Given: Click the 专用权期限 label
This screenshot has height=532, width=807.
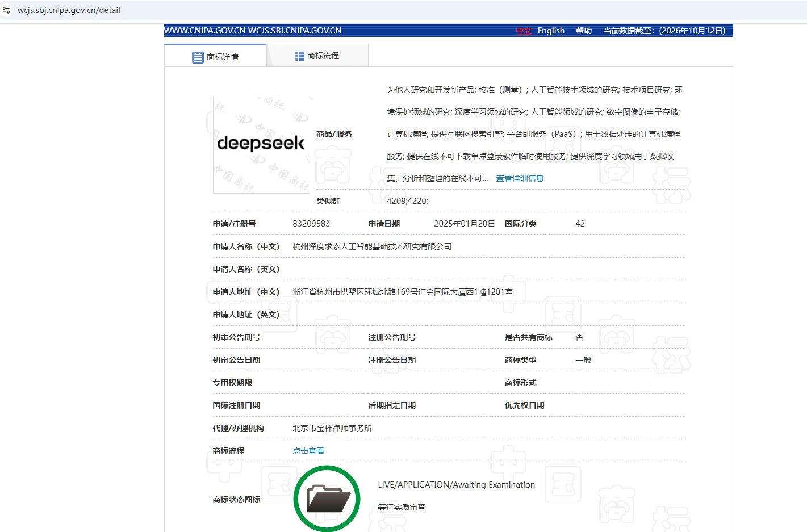Looking at the screenshot, I should [232, 383].
